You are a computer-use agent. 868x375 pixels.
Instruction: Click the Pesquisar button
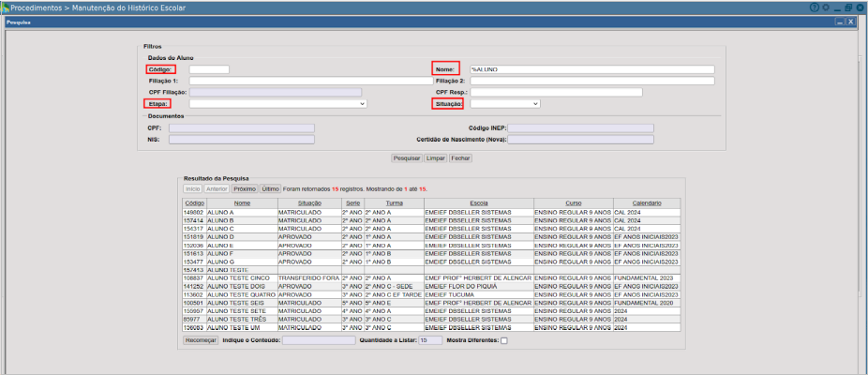pos(407,158)
